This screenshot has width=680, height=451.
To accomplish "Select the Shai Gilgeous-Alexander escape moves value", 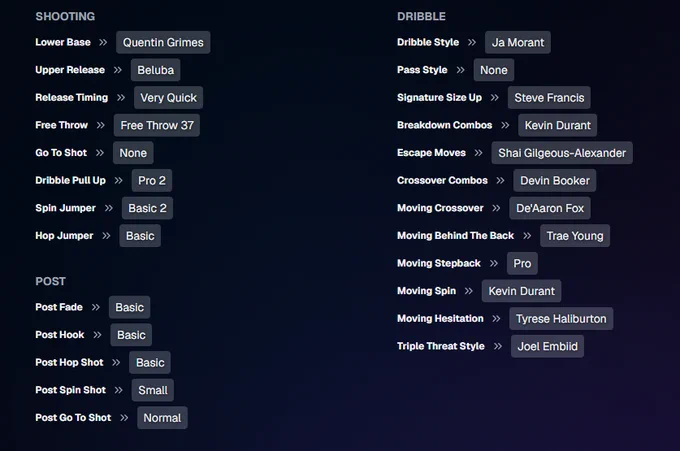I will click(562, 153).
